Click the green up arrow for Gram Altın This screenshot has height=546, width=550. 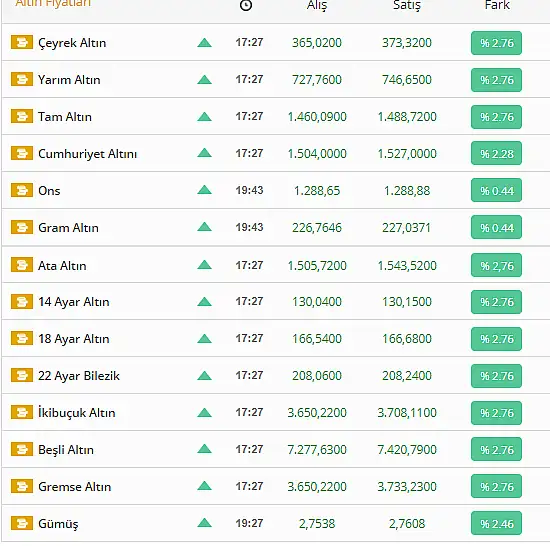tap(204, 227)
